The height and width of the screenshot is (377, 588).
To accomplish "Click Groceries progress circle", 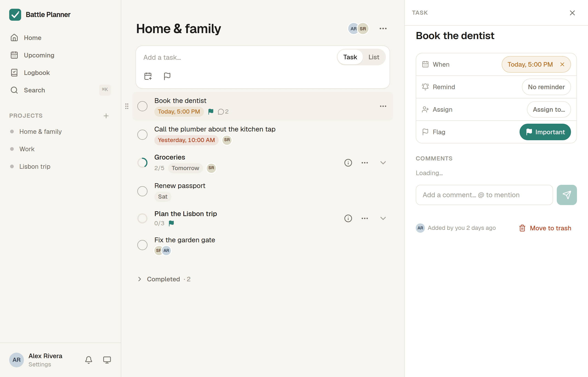I will [x=142, y=163].
